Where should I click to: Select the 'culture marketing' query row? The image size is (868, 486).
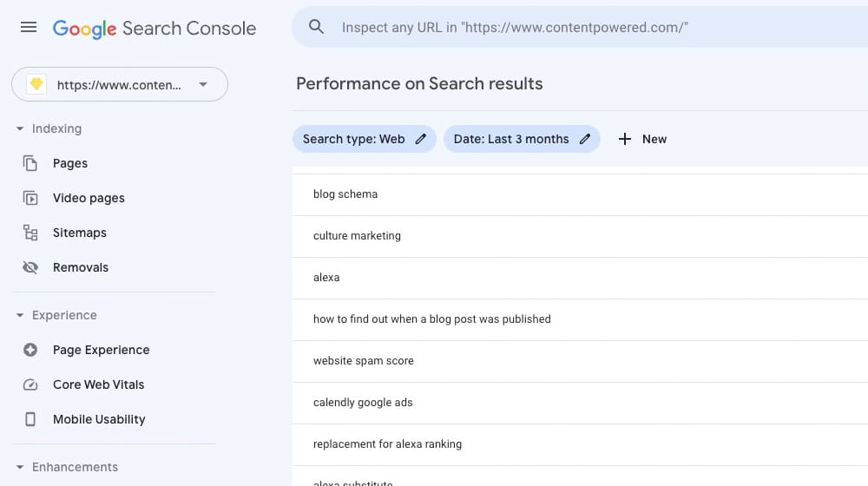[x=580, y=236]
